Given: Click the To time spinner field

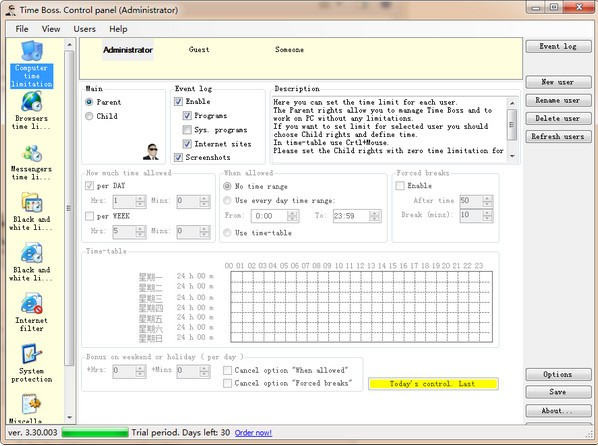Looking at the screenshot, I should [x=357, y=216].
